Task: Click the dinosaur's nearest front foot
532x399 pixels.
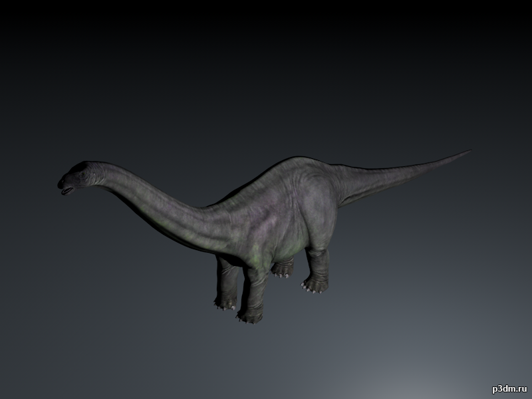Action: point(250,315)
